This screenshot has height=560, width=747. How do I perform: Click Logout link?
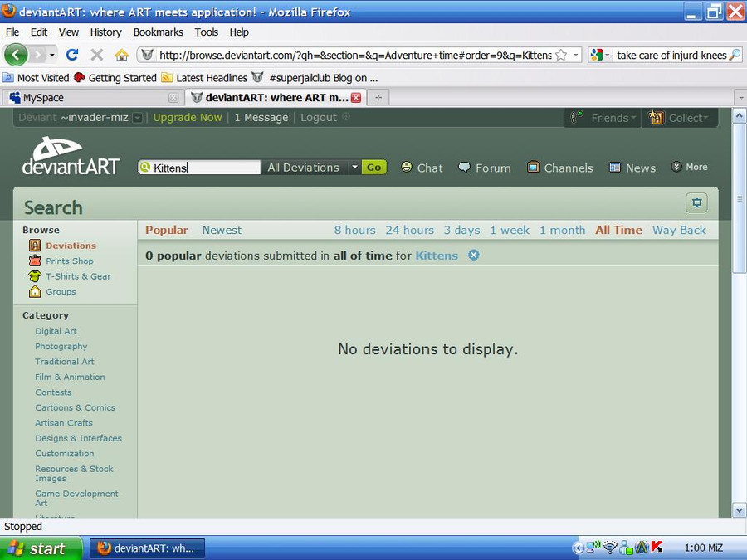coord(318,118)
